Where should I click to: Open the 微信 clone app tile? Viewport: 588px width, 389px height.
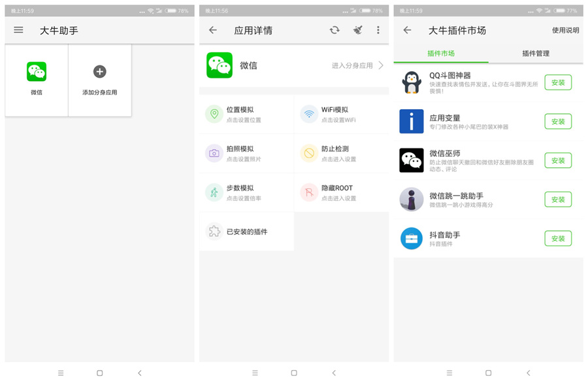coord(37,79)
